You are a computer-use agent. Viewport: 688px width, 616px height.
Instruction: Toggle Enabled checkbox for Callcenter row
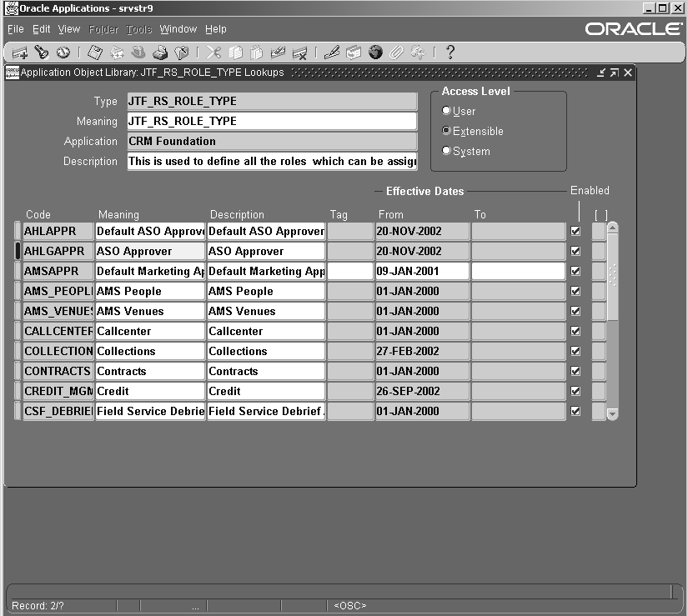point(575,331)
